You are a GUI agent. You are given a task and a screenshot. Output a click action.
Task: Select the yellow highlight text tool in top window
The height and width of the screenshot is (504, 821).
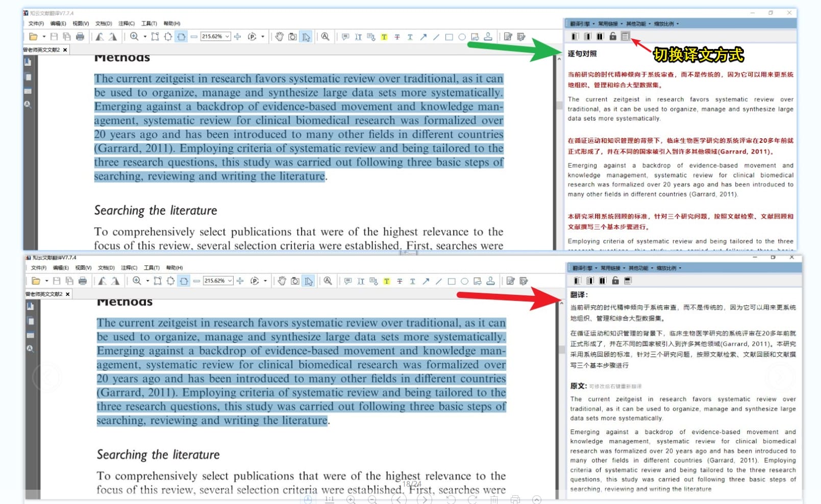pyautogui.click(x=384, y=37)
